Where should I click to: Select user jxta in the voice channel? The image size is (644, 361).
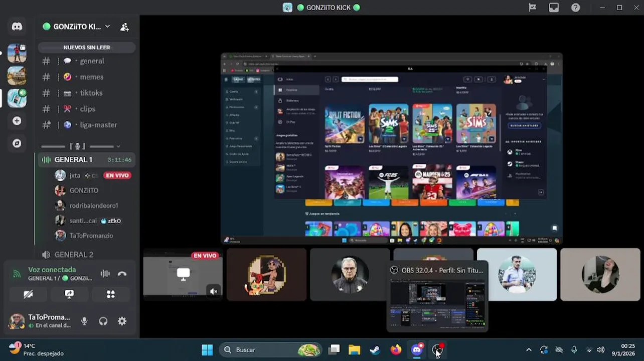pos(93,175)
